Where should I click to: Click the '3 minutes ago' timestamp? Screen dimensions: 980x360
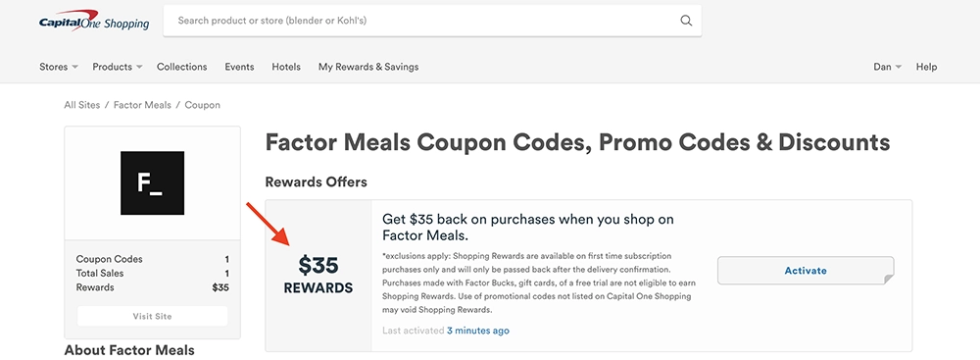pos(478,331)
